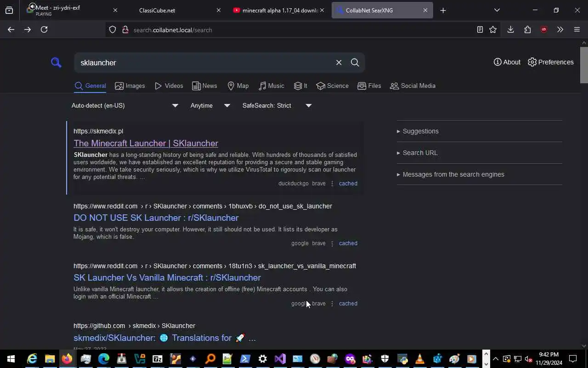Click https://skmedix.pl URL text
This screenshot has height=368, width=588.
[x=98, y=131]
